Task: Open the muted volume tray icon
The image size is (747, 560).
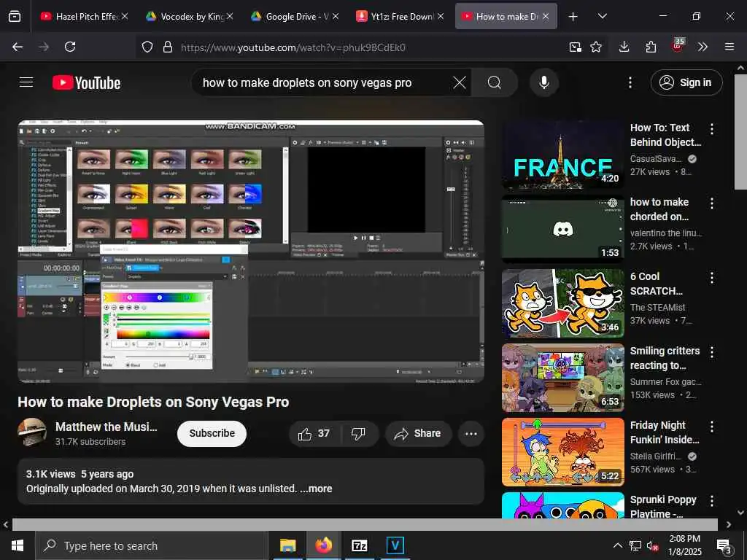Action: coord(652,545)
